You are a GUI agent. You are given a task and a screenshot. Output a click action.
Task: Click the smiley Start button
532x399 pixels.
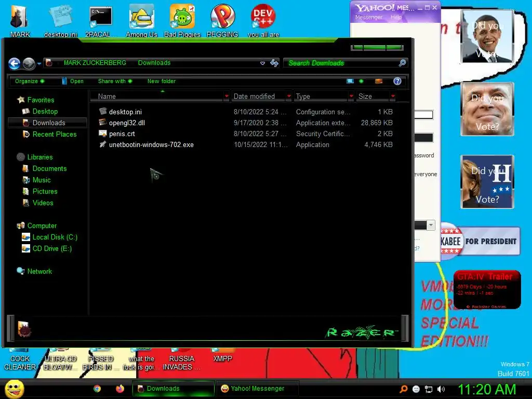pyautogui.click(x=14, y=389)
